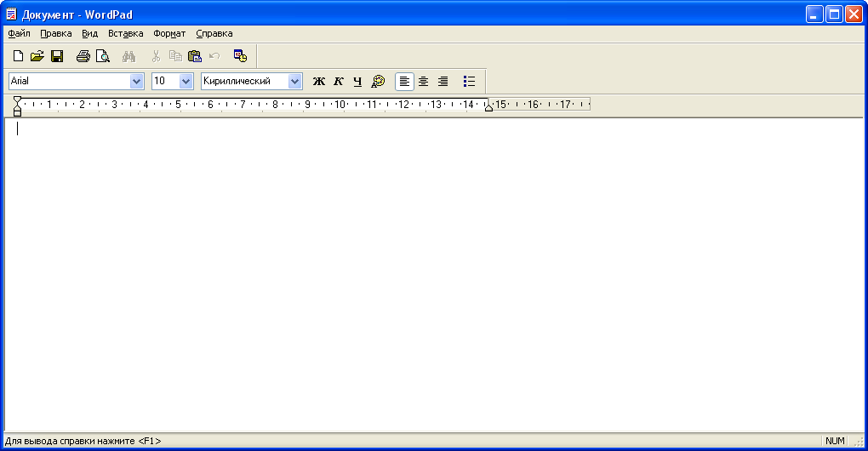Viewport: 868px width, 451px height.
Task: Align text left
Action: point(405,82)
